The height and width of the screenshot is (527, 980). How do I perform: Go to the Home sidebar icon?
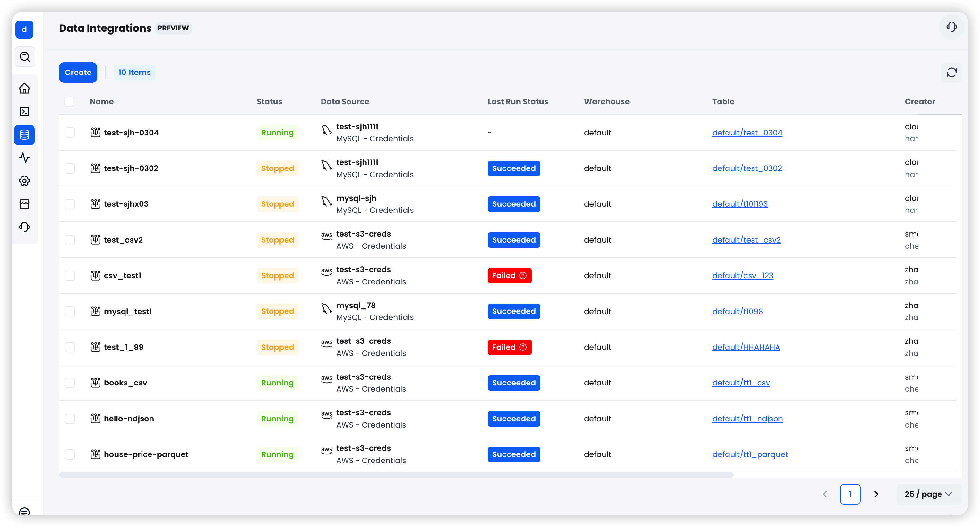pyautogui.click(x=24, y=88)
